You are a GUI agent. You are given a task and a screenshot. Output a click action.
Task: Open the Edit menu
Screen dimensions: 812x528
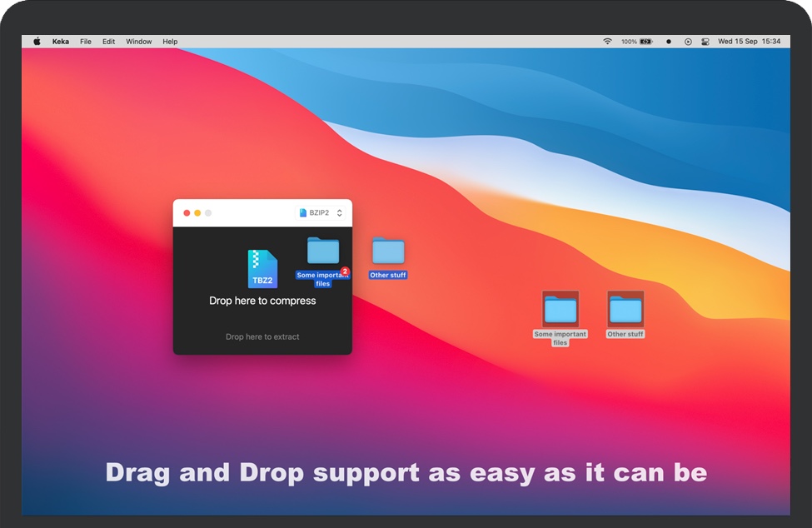pyautogui.click(x=109, y=42)
